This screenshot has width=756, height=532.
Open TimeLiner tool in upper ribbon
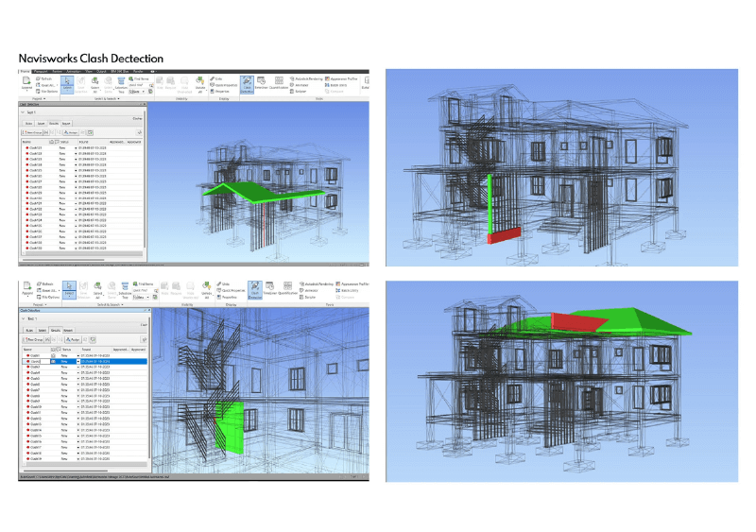(x=262, y=83)
